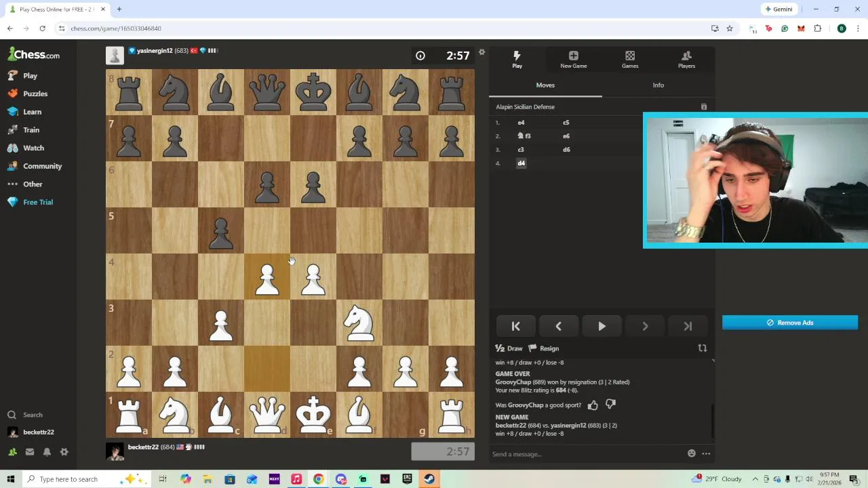Click the chat message input field

(587, 454)
